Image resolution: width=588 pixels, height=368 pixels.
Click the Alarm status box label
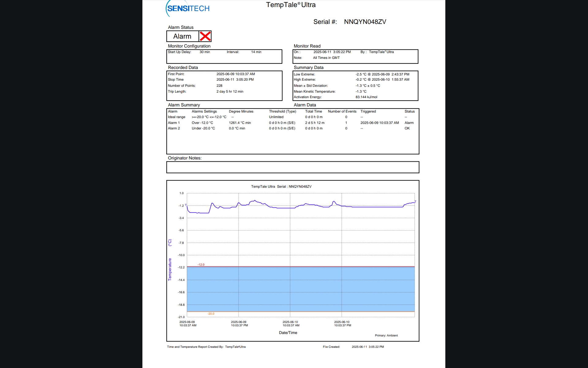182,36
